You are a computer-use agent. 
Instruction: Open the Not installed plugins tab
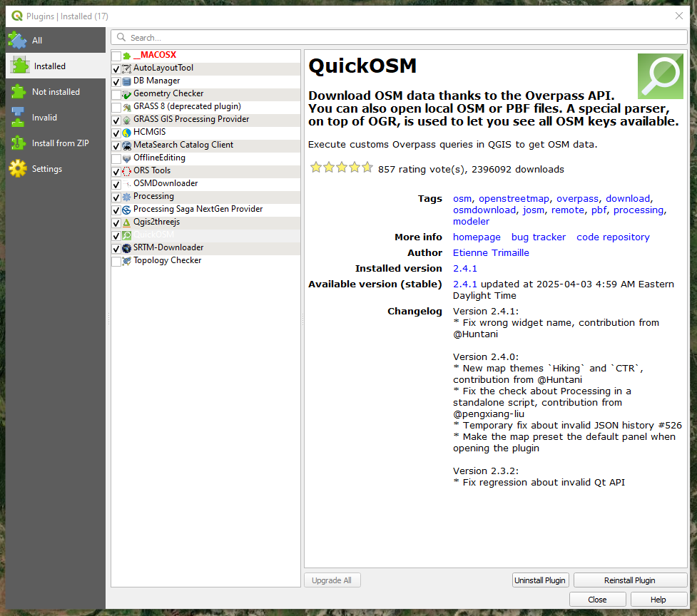(x=56, y=92)
